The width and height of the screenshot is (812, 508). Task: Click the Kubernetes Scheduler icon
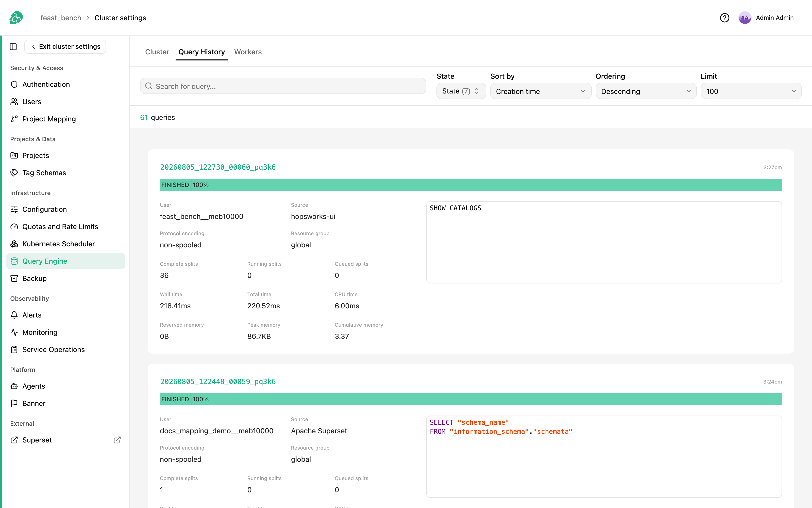click(x=14, y=244)
